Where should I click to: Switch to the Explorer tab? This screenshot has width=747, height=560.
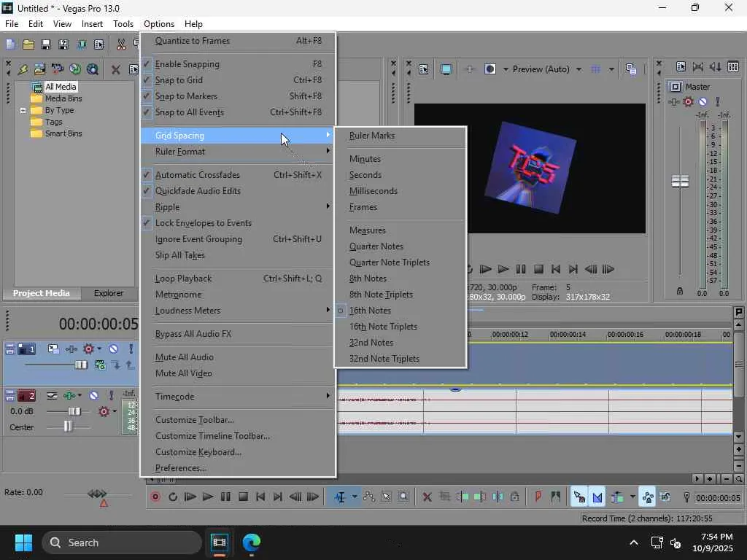pyautogui.click(x=108, y=293)
